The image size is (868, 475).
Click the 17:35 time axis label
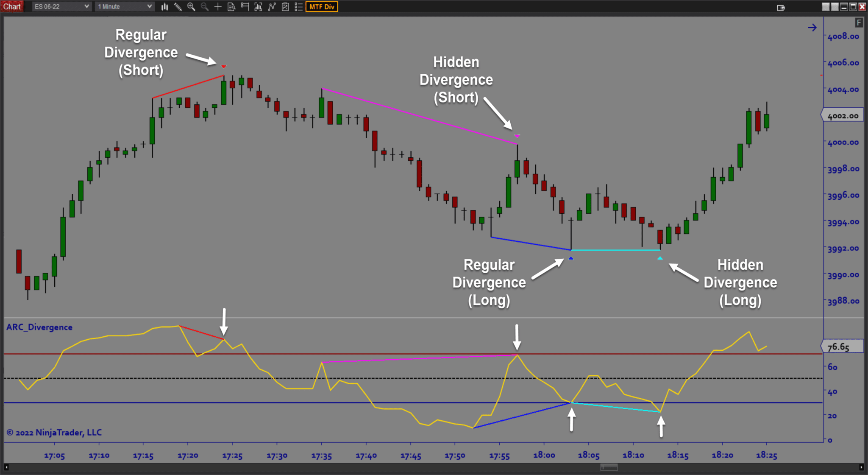point(322,455)
